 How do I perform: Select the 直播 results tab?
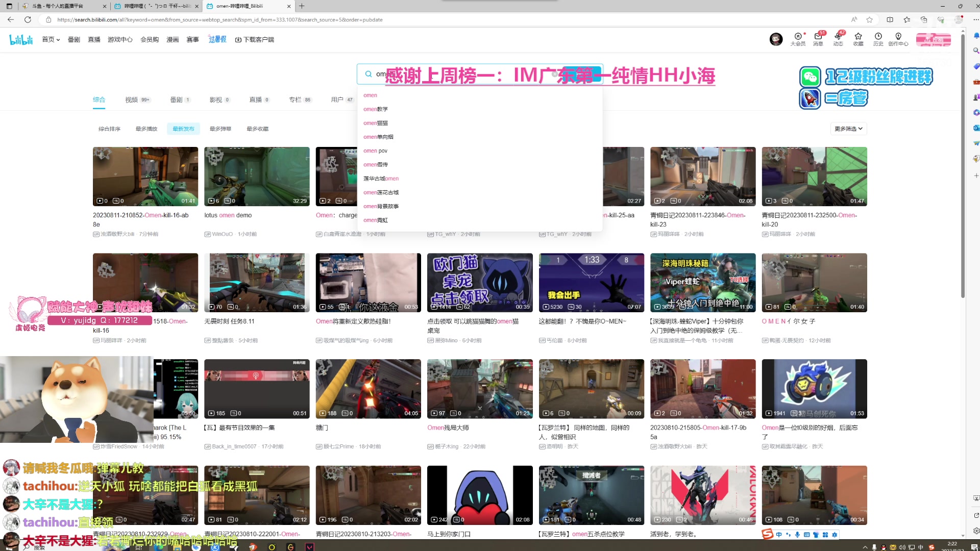click(x=259, y=99)
